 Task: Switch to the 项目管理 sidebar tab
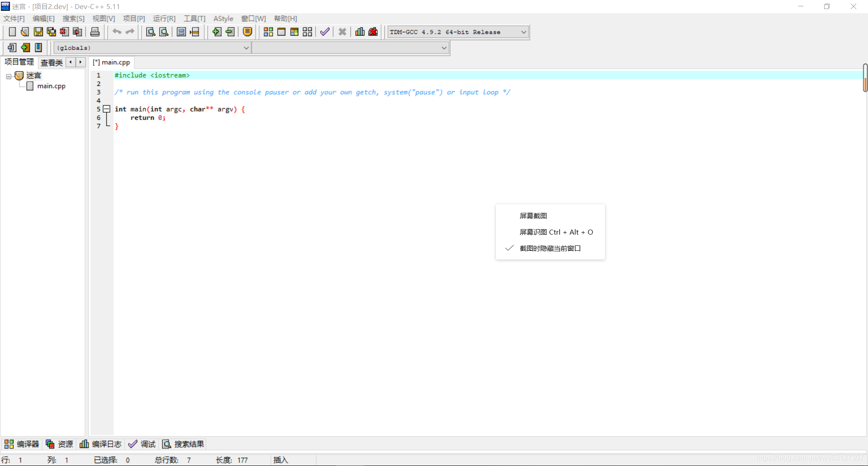(x=19, y=62)
